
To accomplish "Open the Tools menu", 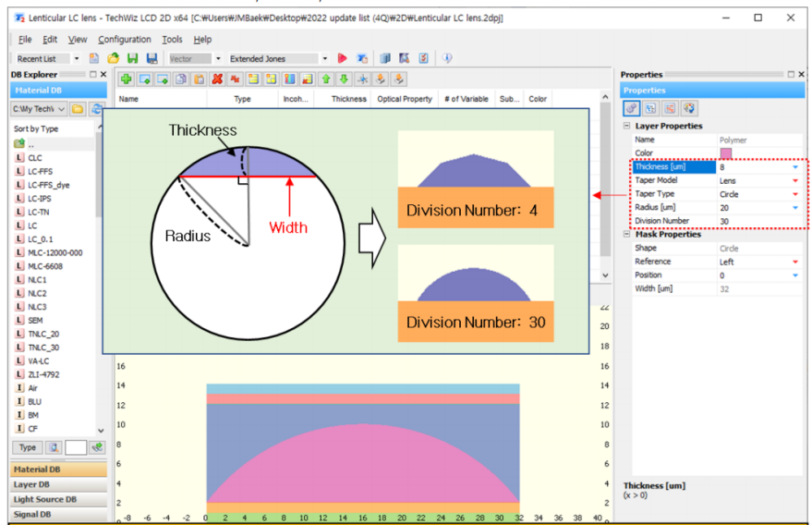I will click(172, 40).
